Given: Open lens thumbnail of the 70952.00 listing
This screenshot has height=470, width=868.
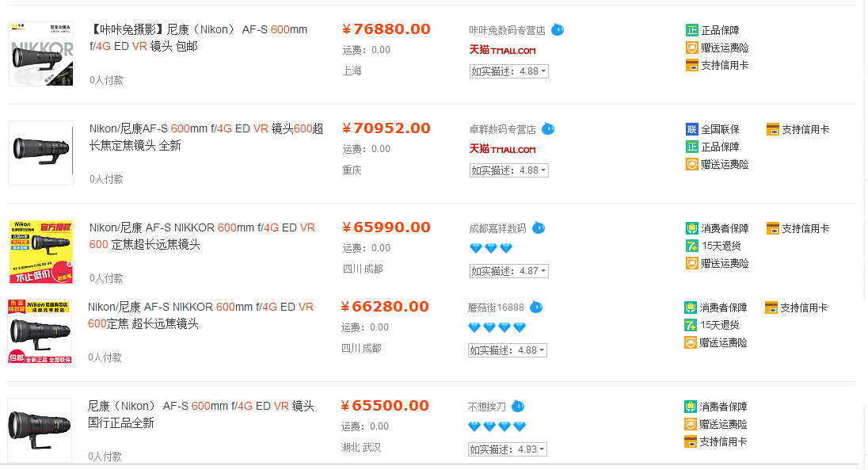Looking at the screenshot, I should tap(41, 152).
